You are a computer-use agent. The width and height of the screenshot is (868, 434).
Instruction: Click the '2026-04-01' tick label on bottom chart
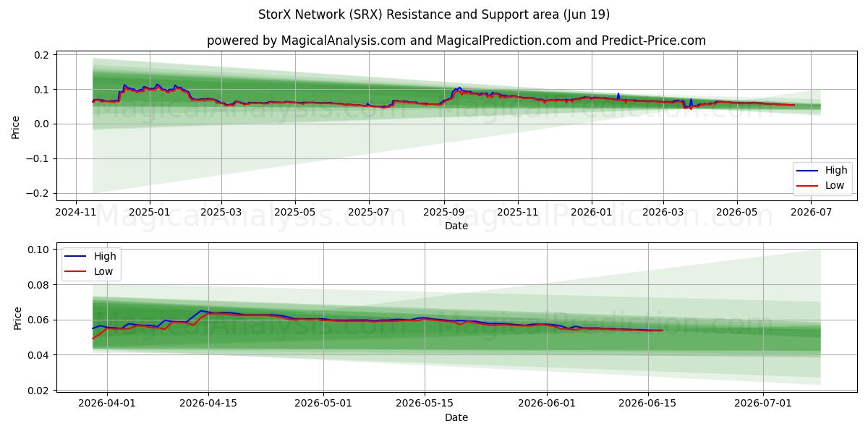107,404
